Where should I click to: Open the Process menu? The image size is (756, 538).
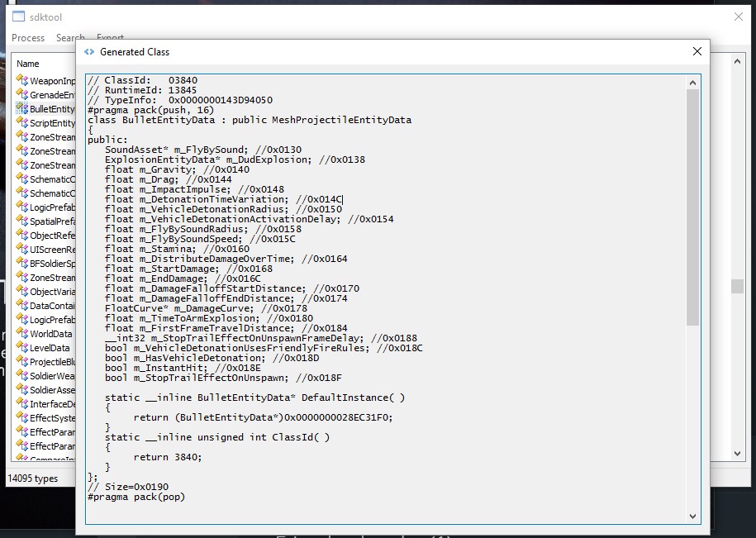(x=28, y=38)
